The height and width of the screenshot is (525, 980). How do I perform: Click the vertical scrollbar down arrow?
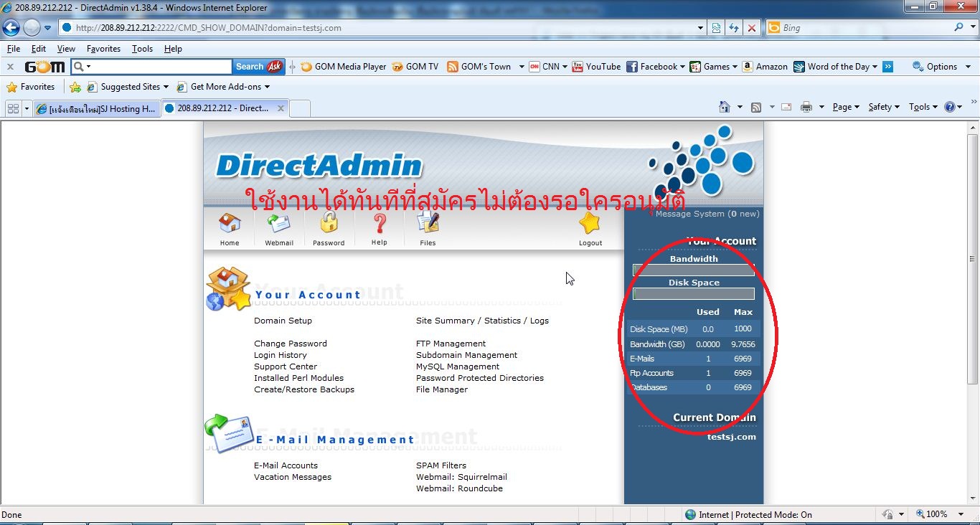[973, 498]
